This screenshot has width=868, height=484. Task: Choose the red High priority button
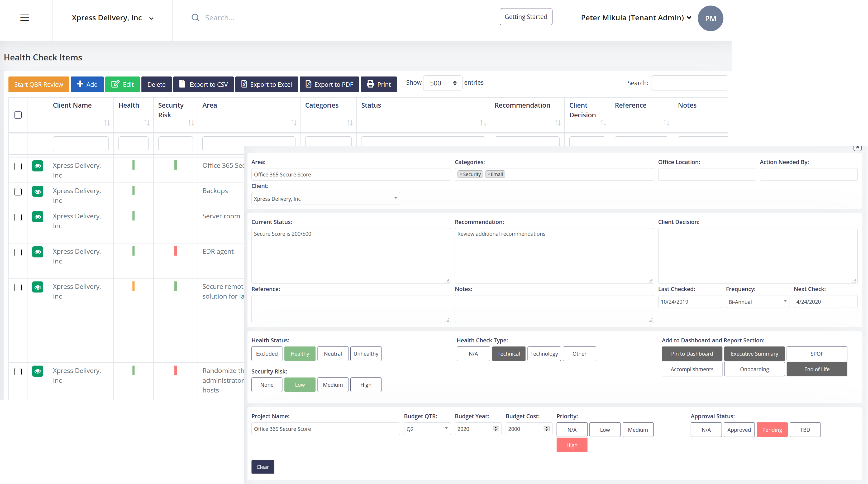click(572, 445)
